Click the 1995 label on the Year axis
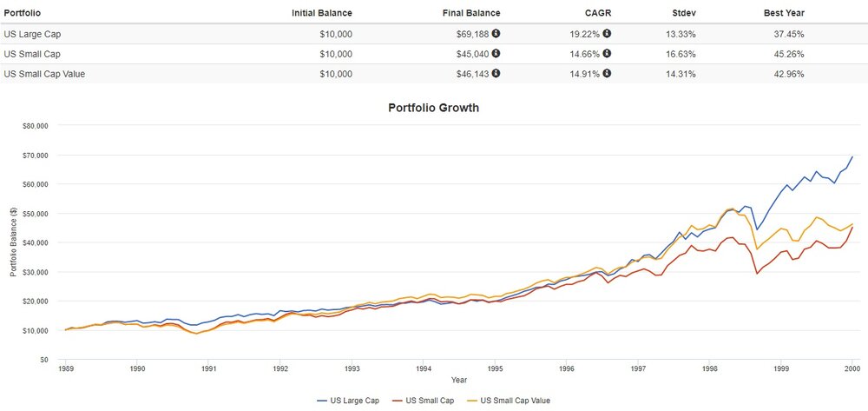 point(495,368)
